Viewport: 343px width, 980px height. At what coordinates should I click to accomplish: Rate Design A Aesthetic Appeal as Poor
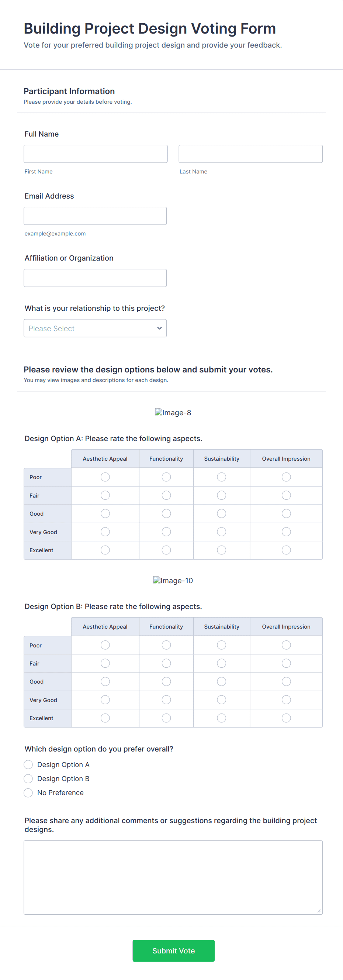105,477
